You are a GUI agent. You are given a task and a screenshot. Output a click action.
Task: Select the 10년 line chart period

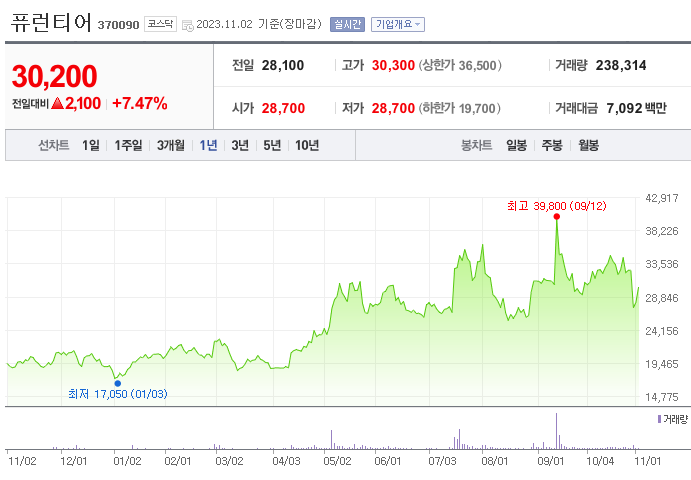(307, 145)
